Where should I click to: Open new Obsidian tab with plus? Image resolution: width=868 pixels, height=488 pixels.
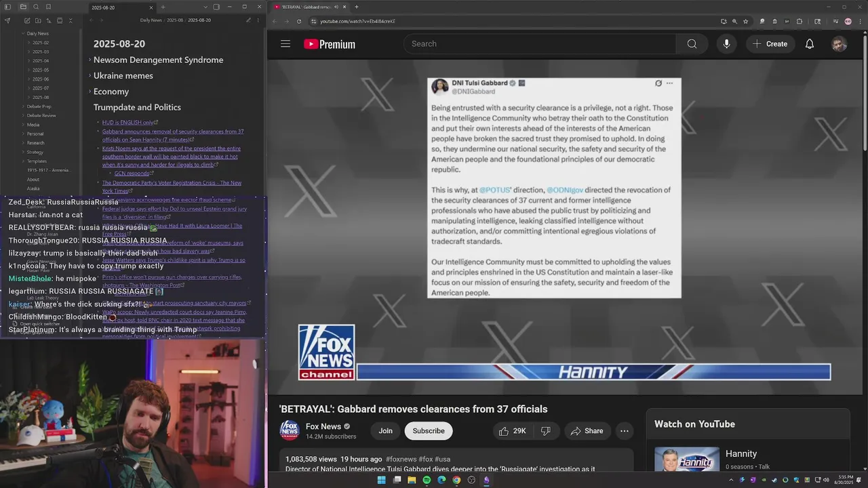(163, 7)
